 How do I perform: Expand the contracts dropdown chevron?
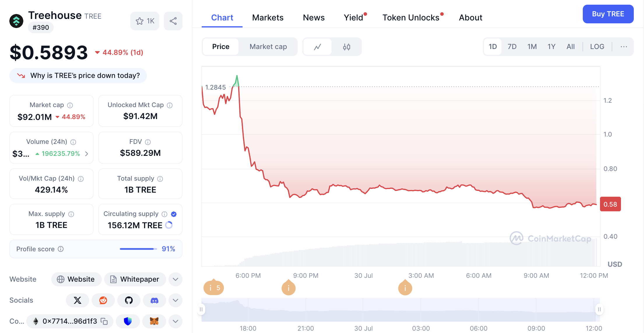coord(176,321)
